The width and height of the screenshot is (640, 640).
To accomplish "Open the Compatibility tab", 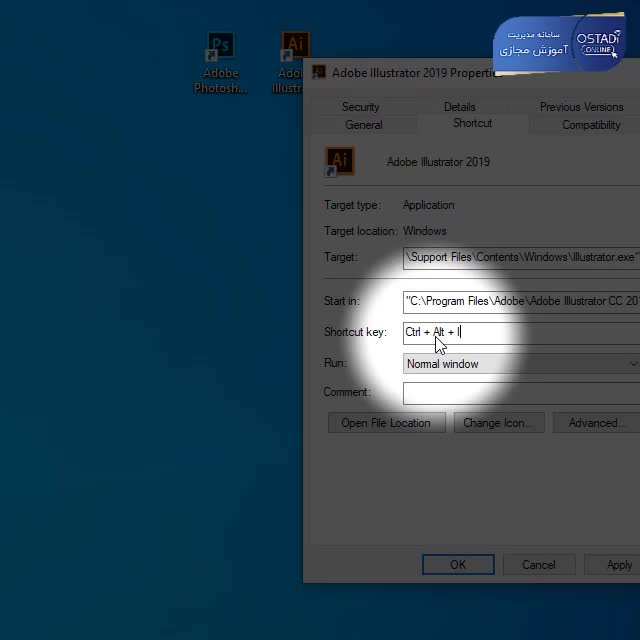I will coord(590,125).
